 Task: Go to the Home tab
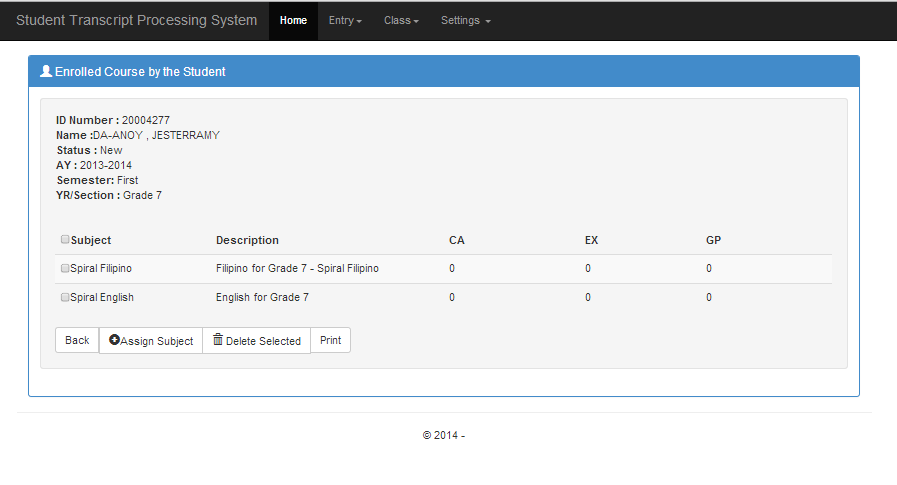pyautogui.click(x=293, y=21)
